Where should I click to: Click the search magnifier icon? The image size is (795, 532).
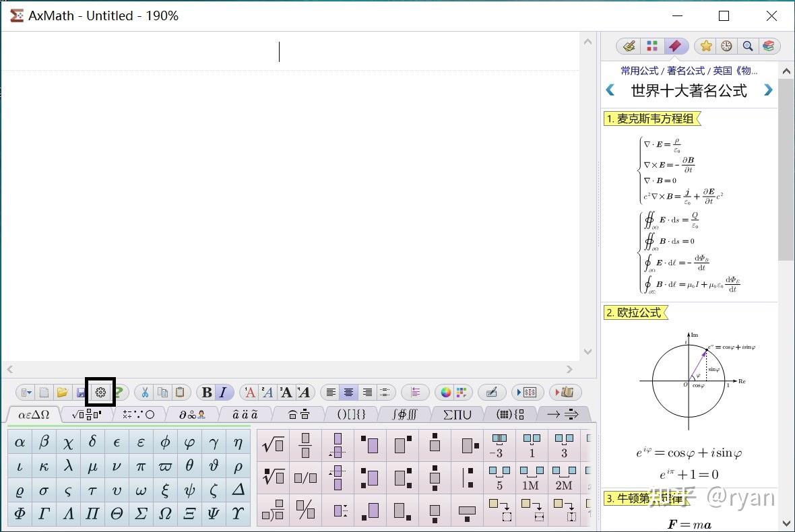748,45
